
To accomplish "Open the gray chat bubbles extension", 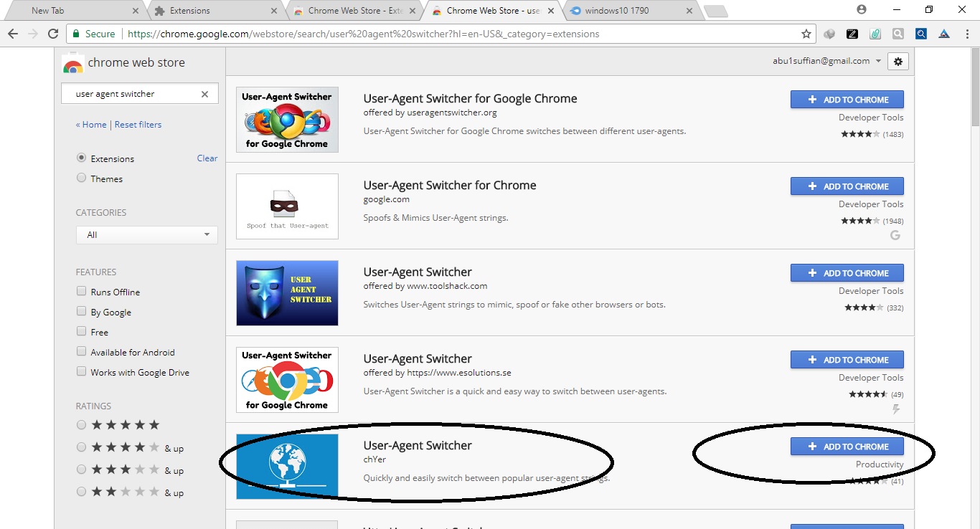I will pos(830,34).
